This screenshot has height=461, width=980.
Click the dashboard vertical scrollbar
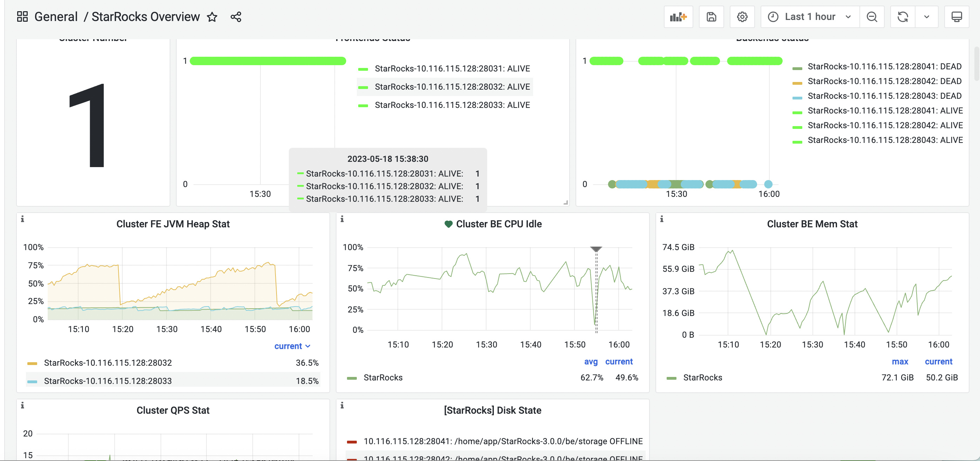pyautogui.click(x=976, y=64)
